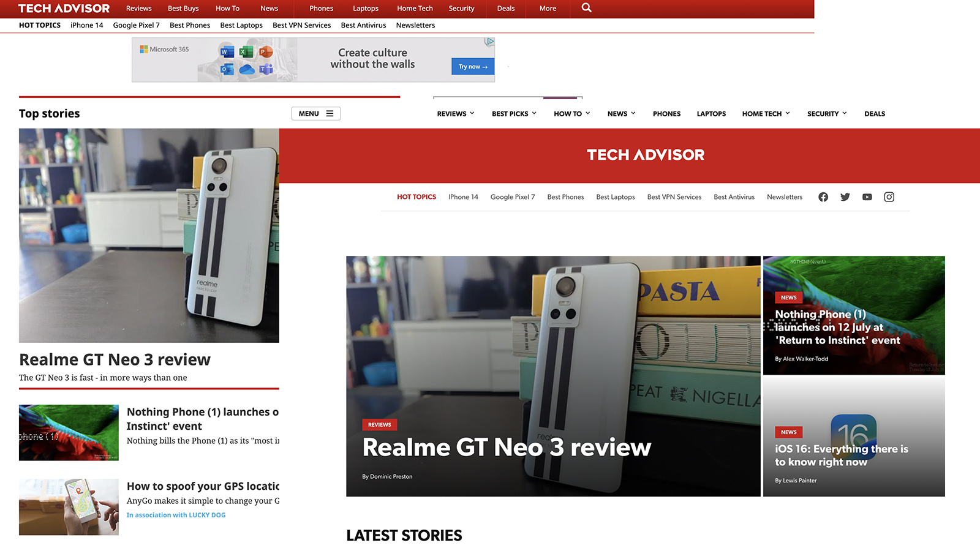Image resolution: width=980 pixels, height=551 pixels.
Task: Open Home Tech in the top red bar
Action: [x=415, y=9]
